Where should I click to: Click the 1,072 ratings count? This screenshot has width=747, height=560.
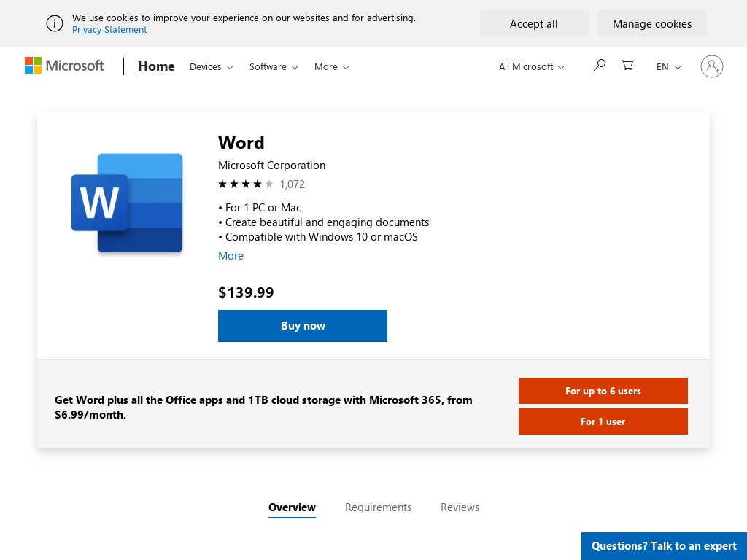pyautogui.click(x=292, y=184)
